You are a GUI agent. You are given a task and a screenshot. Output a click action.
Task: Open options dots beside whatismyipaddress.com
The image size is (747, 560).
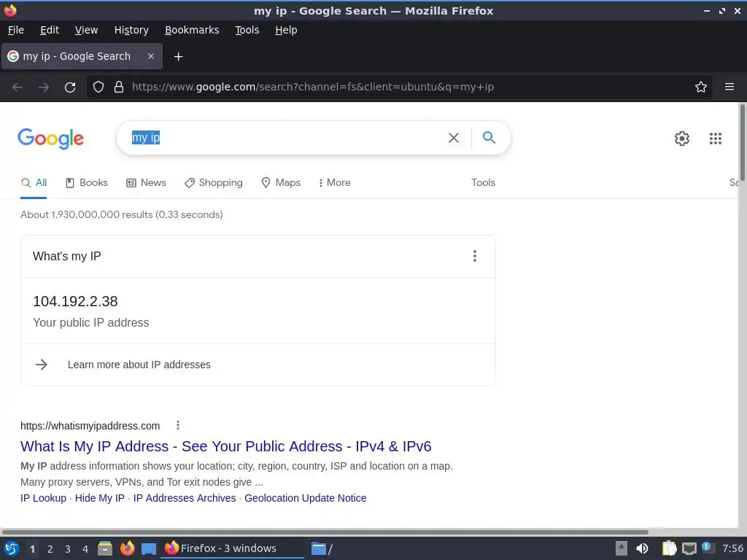coord(178,425)
